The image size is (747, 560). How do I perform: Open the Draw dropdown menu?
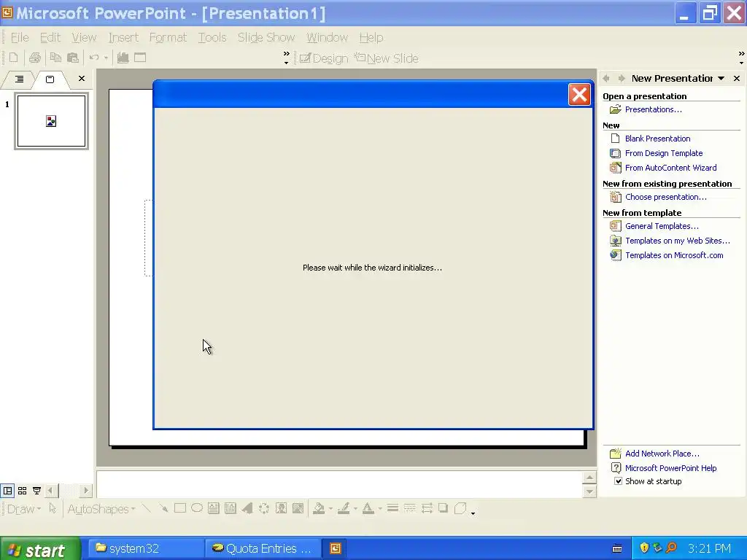24,509
